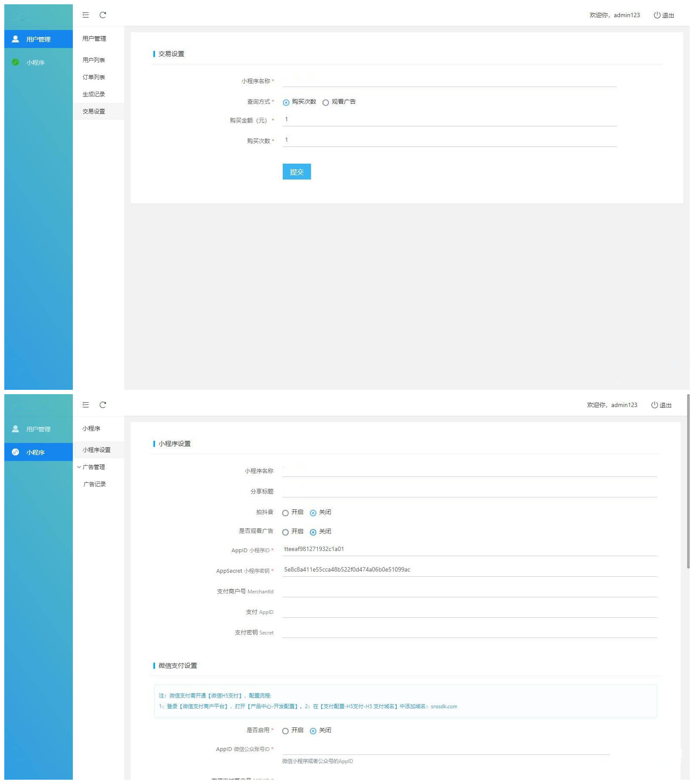Click the 小程序名称 field in 小程序设置
694x784 pixels.
pyautogui.click(x=470, y=470)
